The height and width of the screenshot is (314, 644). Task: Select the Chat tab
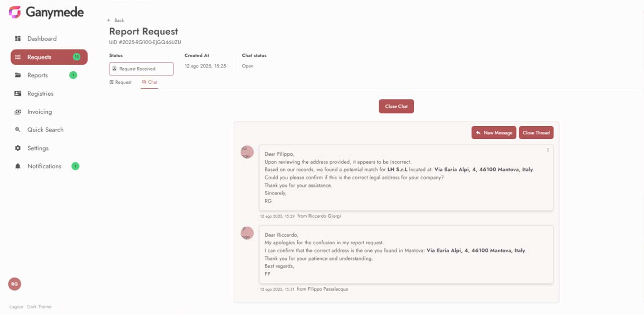pos(150,82)
